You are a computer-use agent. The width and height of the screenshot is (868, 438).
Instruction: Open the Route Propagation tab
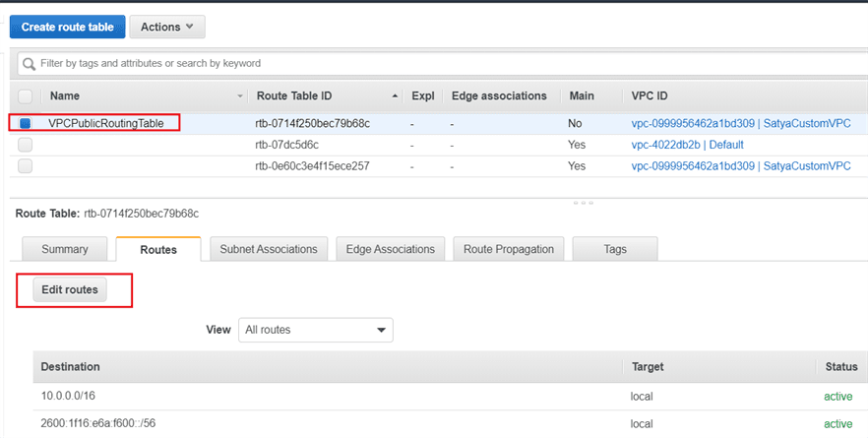click(510, 250)
